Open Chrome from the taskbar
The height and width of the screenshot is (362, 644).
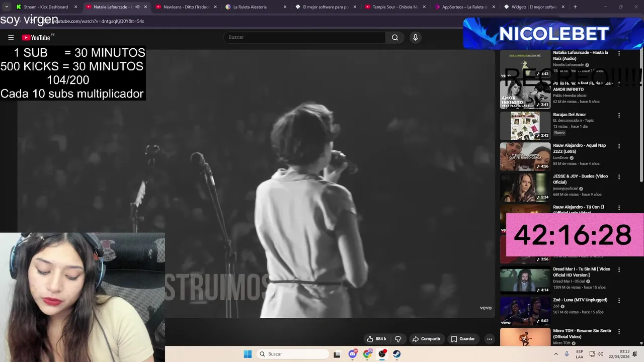tap(367, 354)
